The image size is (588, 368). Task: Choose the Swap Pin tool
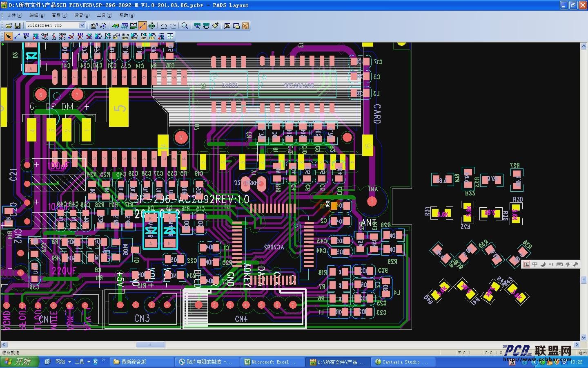click(98, 36)
